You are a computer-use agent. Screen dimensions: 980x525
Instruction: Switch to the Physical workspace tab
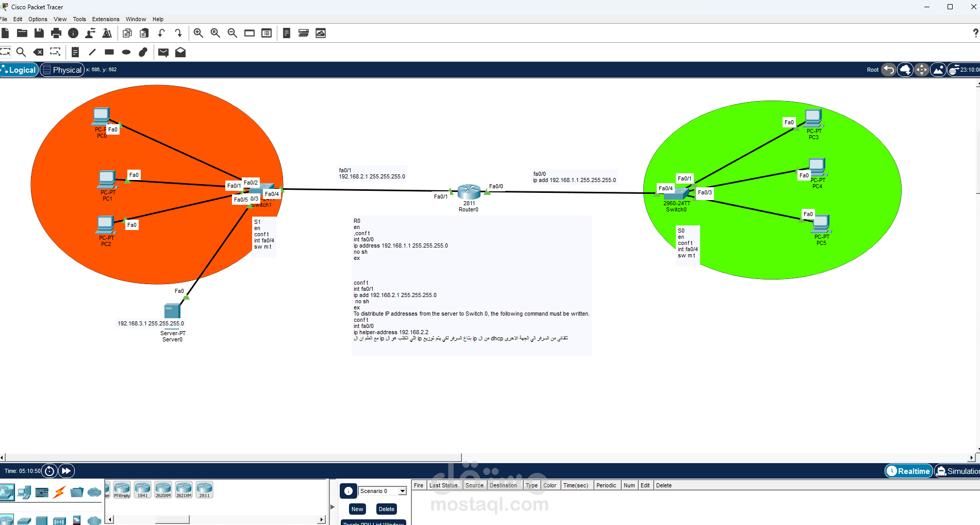click(x=62, y=70)
